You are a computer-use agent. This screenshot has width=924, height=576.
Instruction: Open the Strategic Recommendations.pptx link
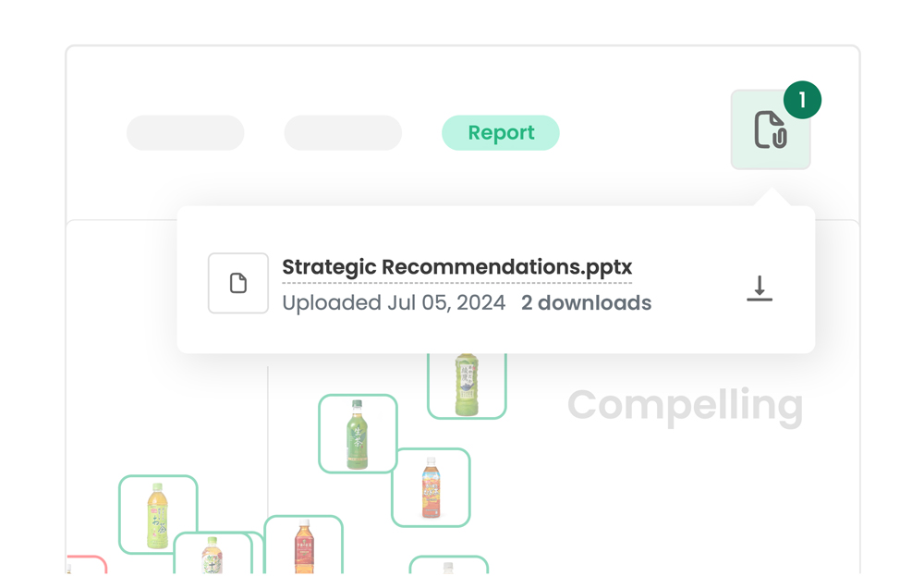456,267
